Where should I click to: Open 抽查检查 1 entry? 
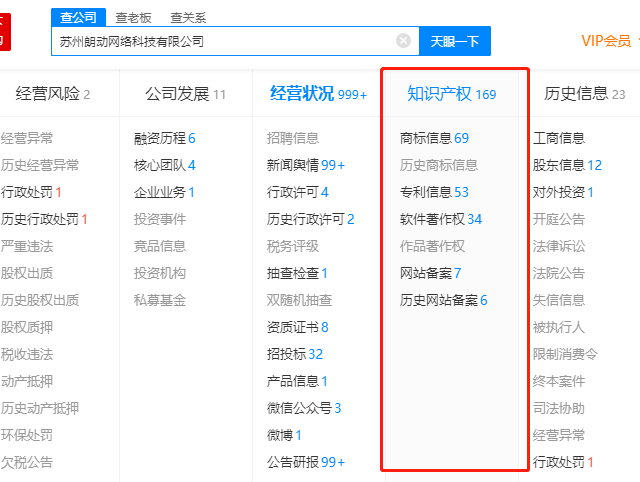point(297,273)
